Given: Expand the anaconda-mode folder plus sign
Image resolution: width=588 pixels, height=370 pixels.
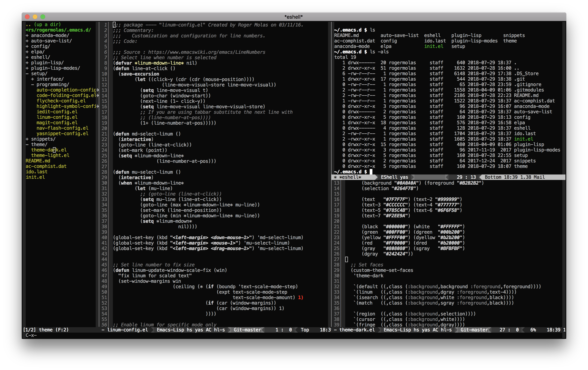Looking at the screenshot, I should [27, 35].
